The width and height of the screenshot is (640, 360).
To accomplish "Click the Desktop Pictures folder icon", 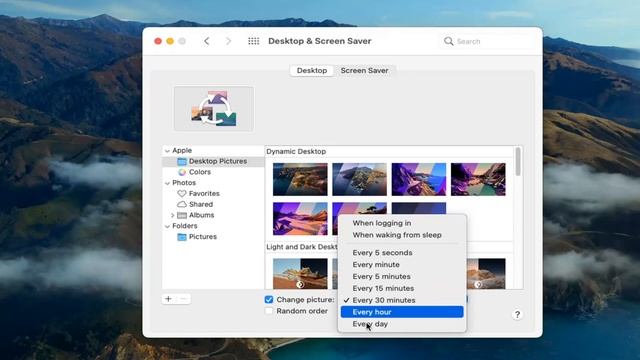I will [x=182, y=162].
